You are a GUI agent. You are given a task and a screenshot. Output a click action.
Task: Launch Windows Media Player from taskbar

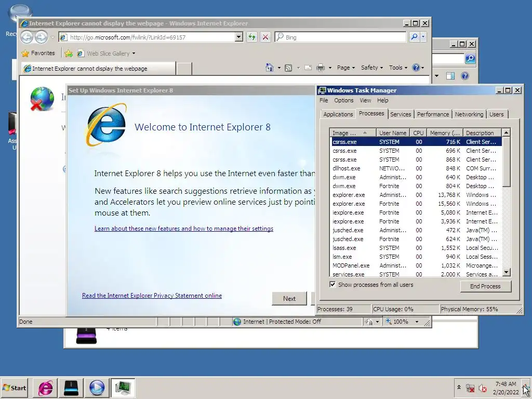click(97, 388)
